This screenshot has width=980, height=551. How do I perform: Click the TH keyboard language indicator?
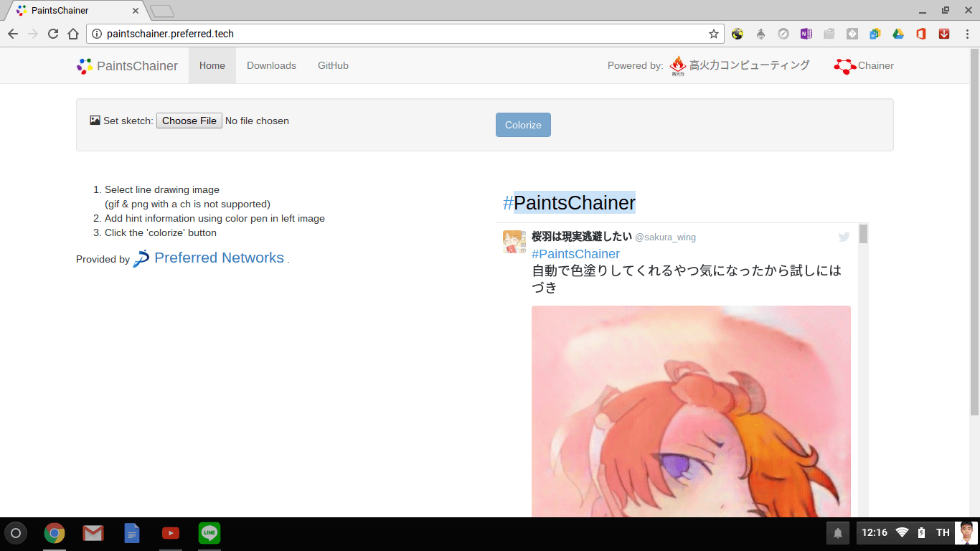[943, 532]
